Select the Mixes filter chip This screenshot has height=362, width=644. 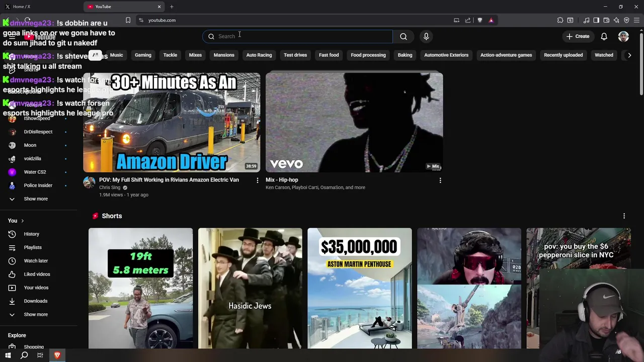point(195,55)
